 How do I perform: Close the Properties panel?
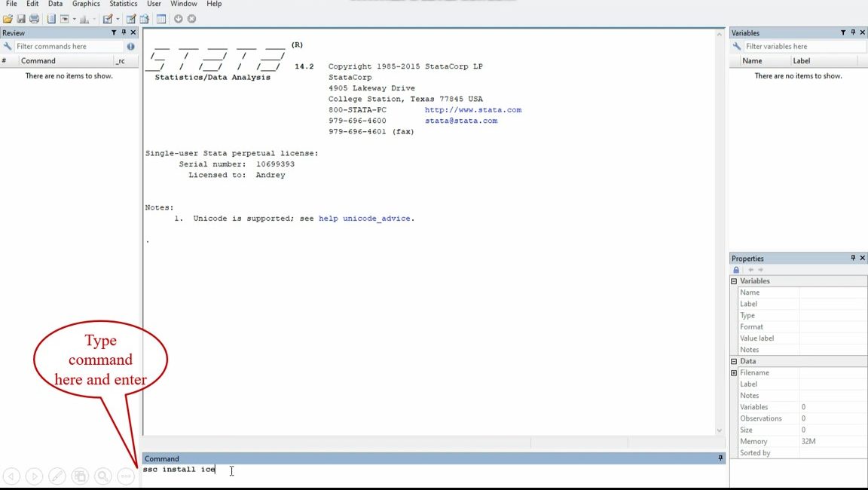pos(863,258)
